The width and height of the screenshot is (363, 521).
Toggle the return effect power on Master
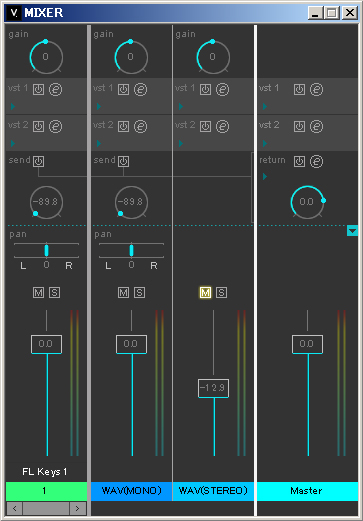coord(299,161)
